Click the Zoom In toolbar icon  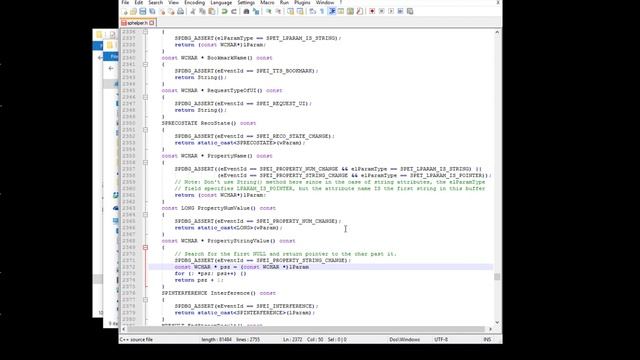coord(269,11)
